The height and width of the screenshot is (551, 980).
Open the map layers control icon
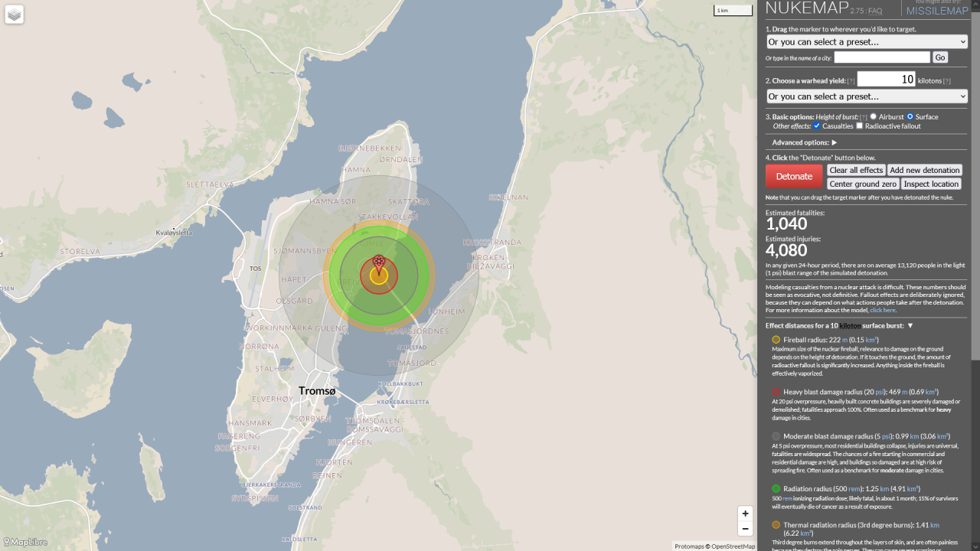coord(14,14)
